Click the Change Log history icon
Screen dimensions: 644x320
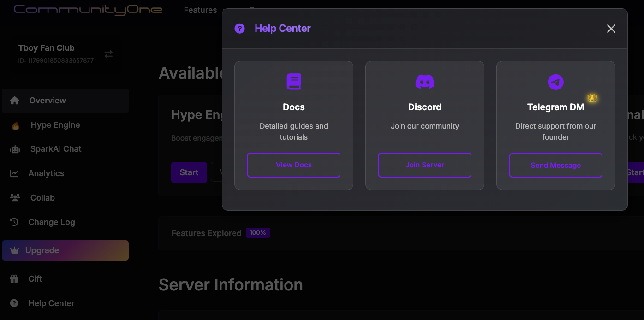tap(14, 222)
